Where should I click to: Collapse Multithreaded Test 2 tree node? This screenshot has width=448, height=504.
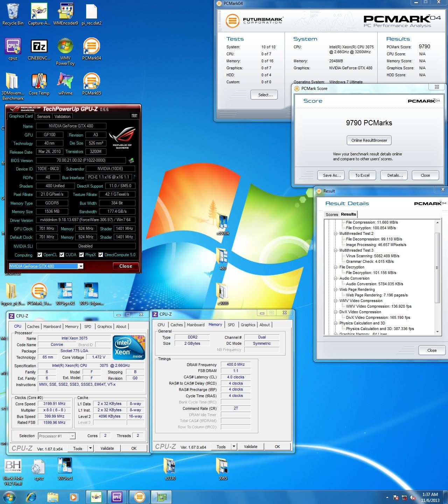[x=335, y=233]
